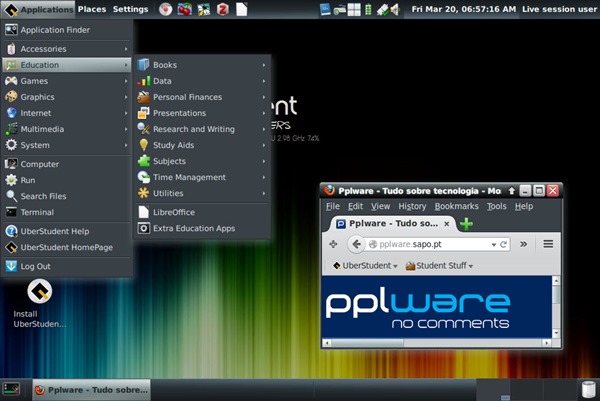Click the reload icon in address bar
Image resolution: width=600 pixels, height=401 pixels.
(x=504, y=244)
